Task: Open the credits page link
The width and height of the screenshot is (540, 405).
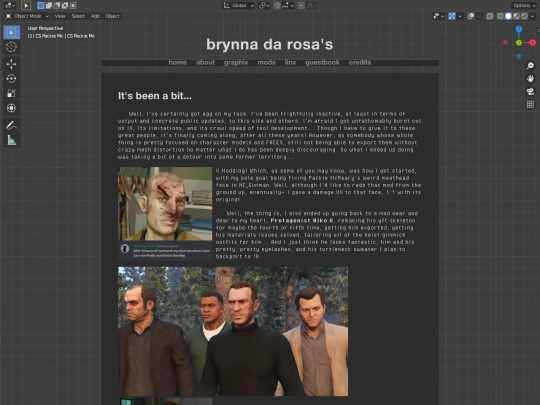Action: coord(360,62)
